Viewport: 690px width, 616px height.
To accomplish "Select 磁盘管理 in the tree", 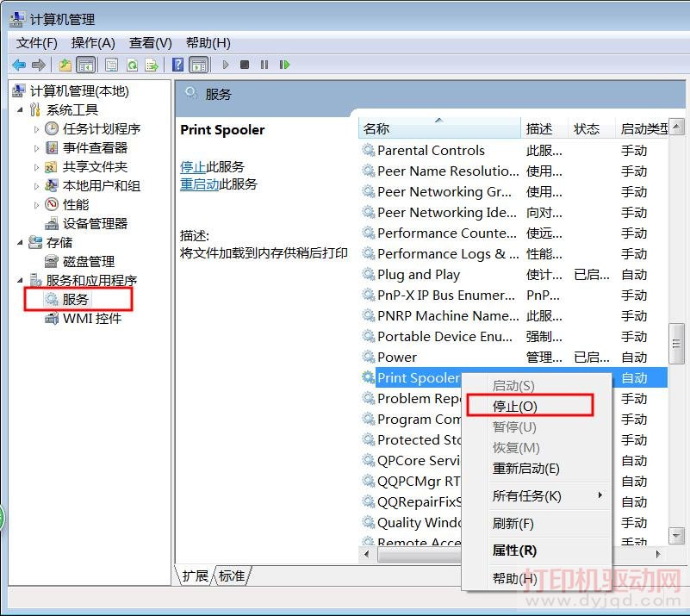I will point(89,261).
